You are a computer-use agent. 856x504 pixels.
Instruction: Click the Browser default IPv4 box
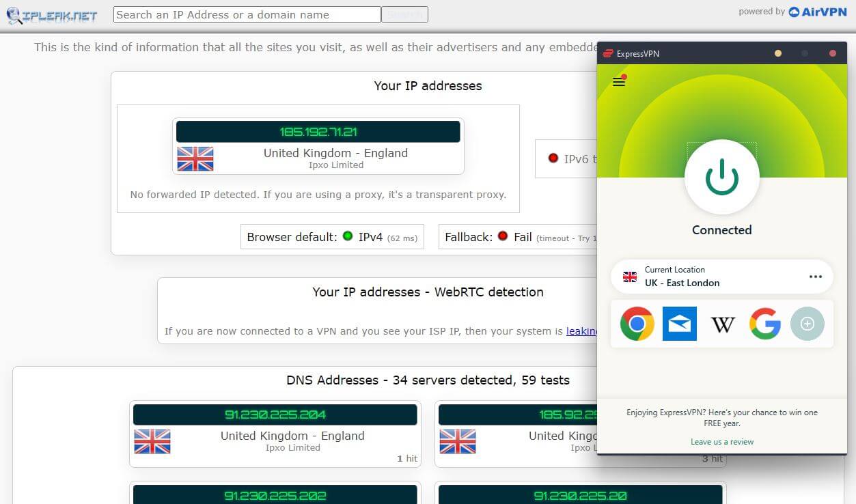(332, 237)
